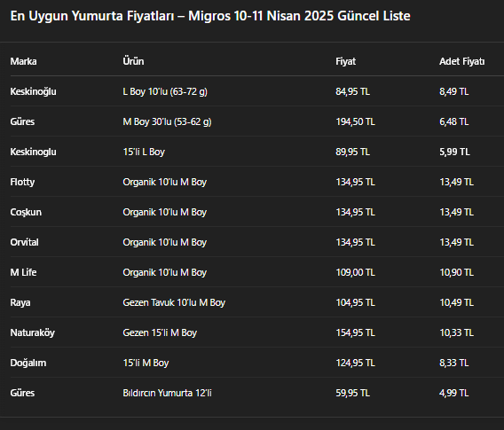Image resolution: width=504 pixels, height=430 pixels.
Task: Select product 'M Boy 30'lu (53-62 g)'
Action: tap(167, 121)
